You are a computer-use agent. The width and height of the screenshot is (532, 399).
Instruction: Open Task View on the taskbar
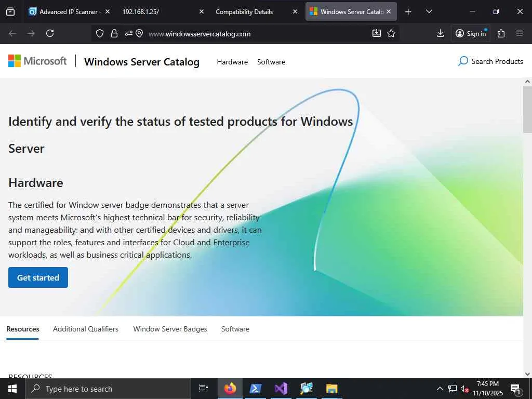click(204, 389)
